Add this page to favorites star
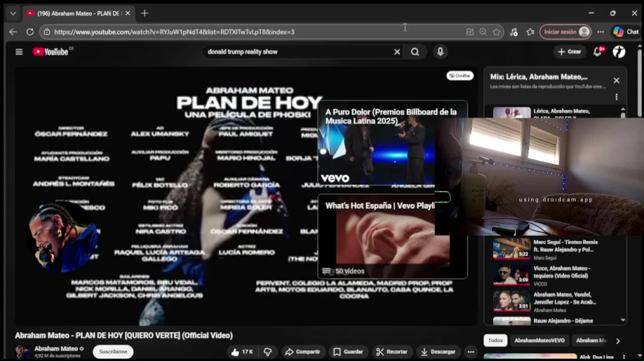 pos(497,32)
